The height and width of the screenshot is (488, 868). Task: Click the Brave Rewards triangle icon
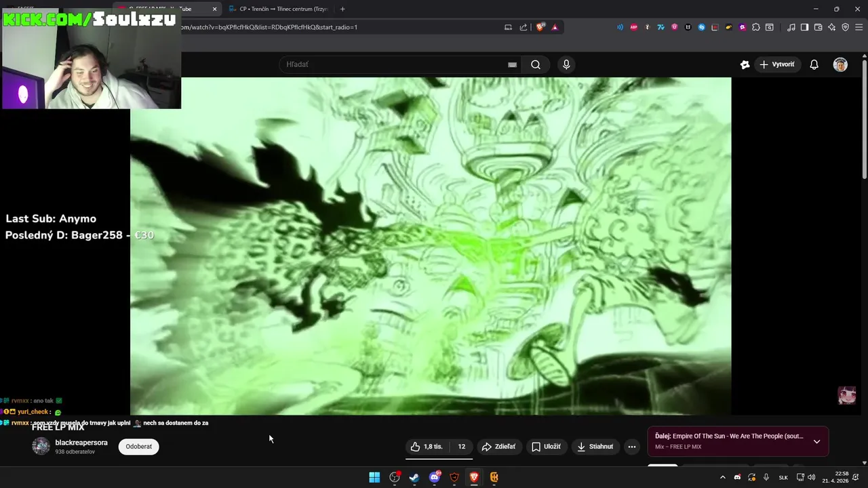pos(555,27)
